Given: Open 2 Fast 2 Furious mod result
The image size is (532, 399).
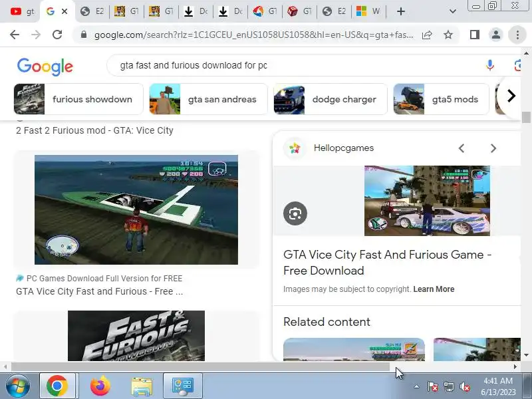Looking at the screenshot, I should click(x=94, y=130).
